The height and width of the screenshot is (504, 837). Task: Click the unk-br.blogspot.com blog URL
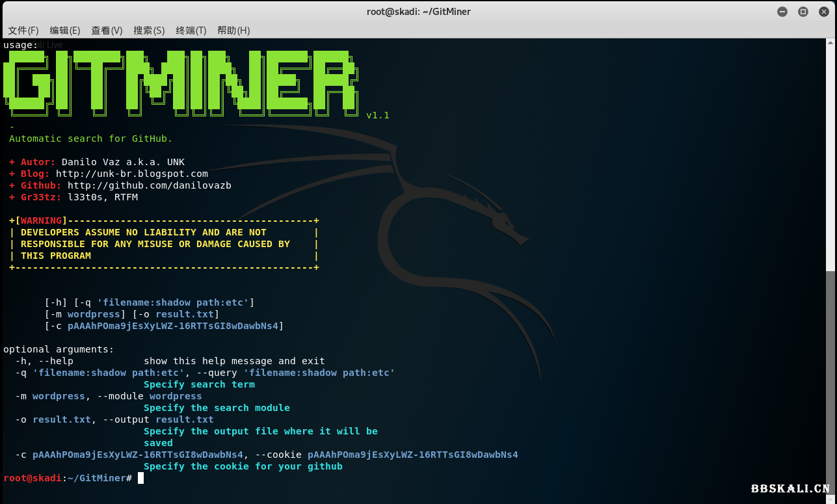click(x=131, y=174)
